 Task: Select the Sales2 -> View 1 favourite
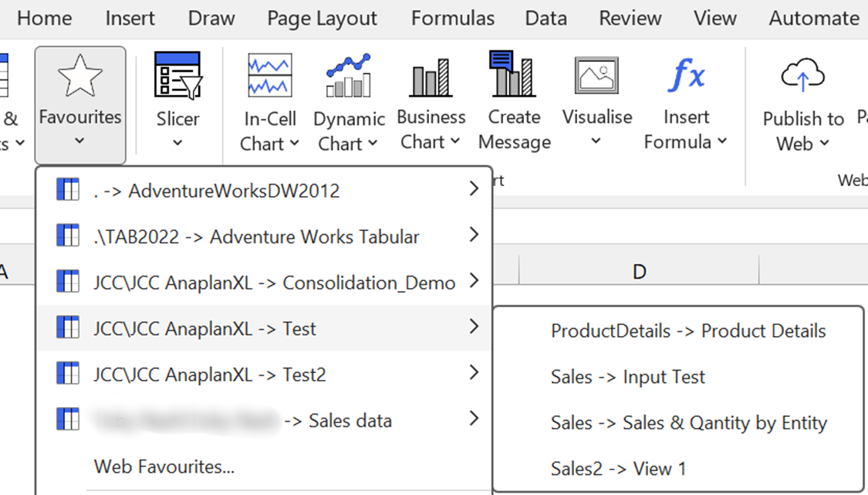tap(618, 469)
